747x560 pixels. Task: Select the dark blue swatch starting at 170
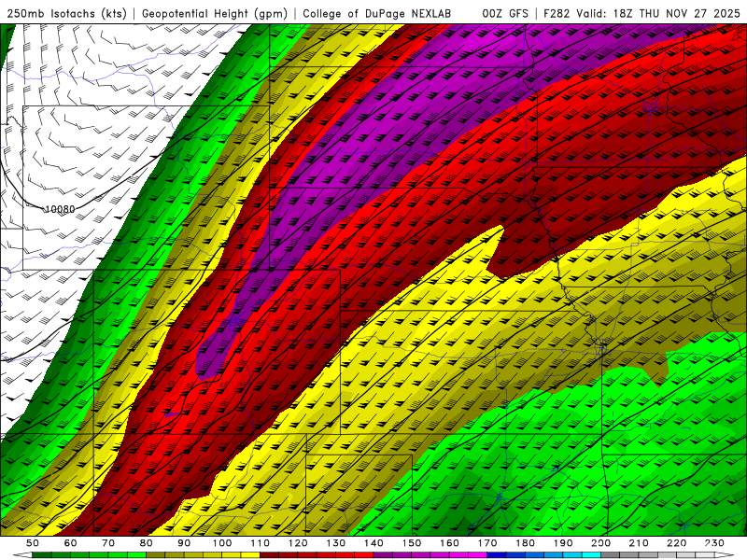pos(497,554)
